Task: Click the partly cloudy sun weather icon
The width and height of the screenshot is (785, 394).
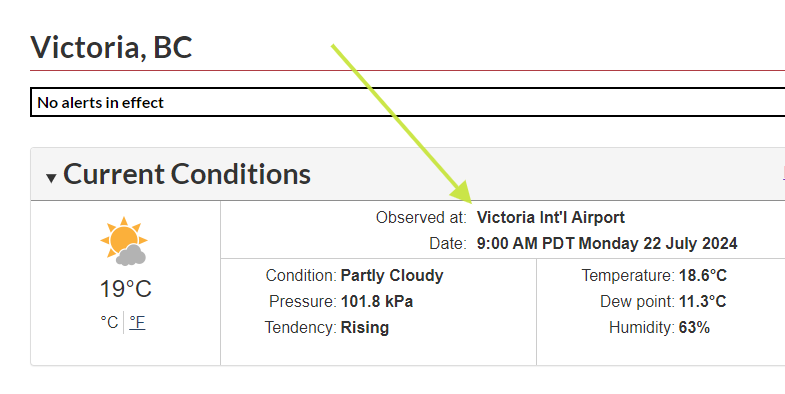Action: pos(124,241)
